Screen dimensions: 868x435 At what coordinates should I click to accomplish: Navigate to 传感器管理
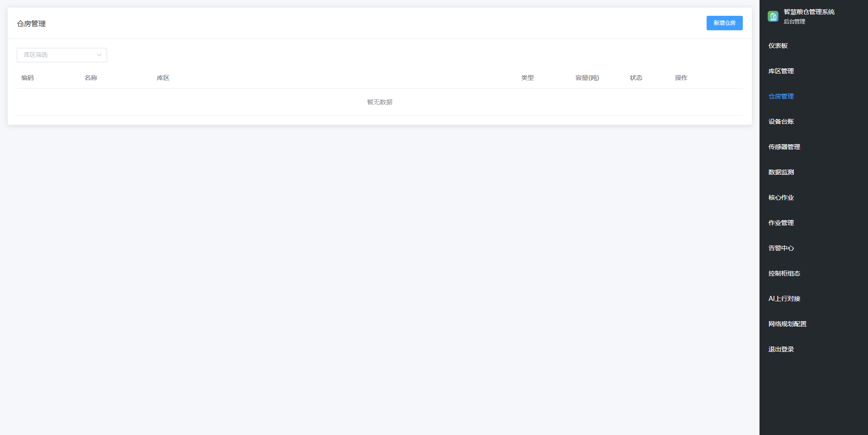784,147
